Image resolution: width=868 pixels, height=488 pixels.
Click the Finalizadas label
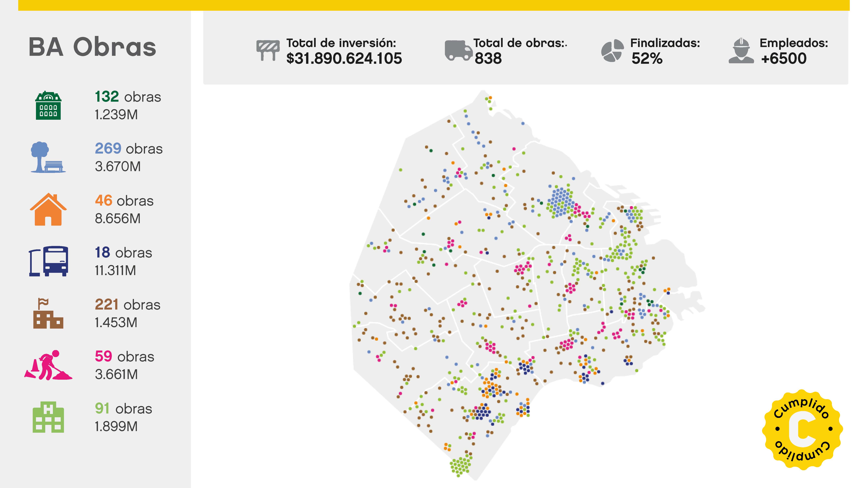665,43
